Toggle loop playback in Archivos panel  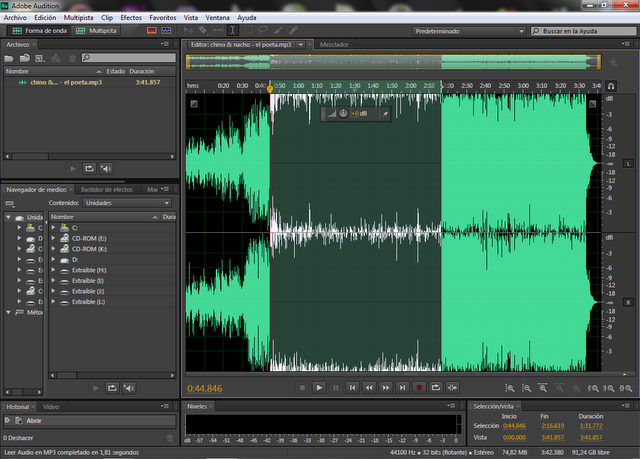[x=89, y=169]
